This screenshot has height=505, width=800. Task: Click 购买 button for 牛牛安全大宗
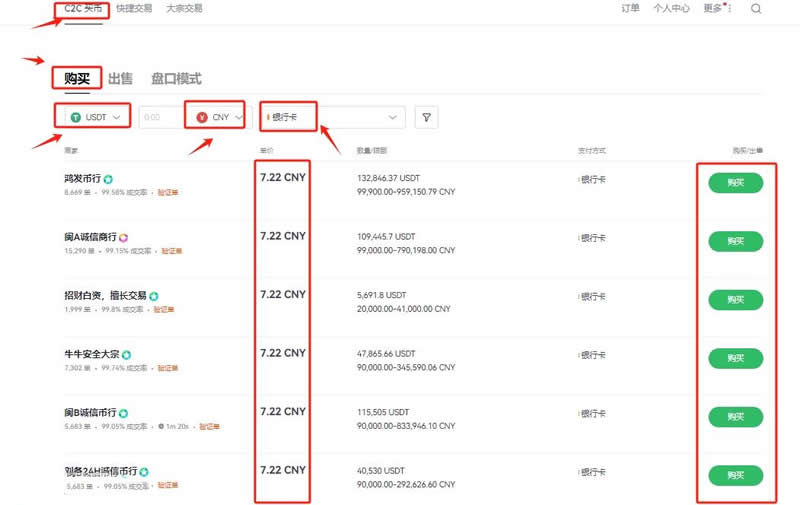coord(735,358)
